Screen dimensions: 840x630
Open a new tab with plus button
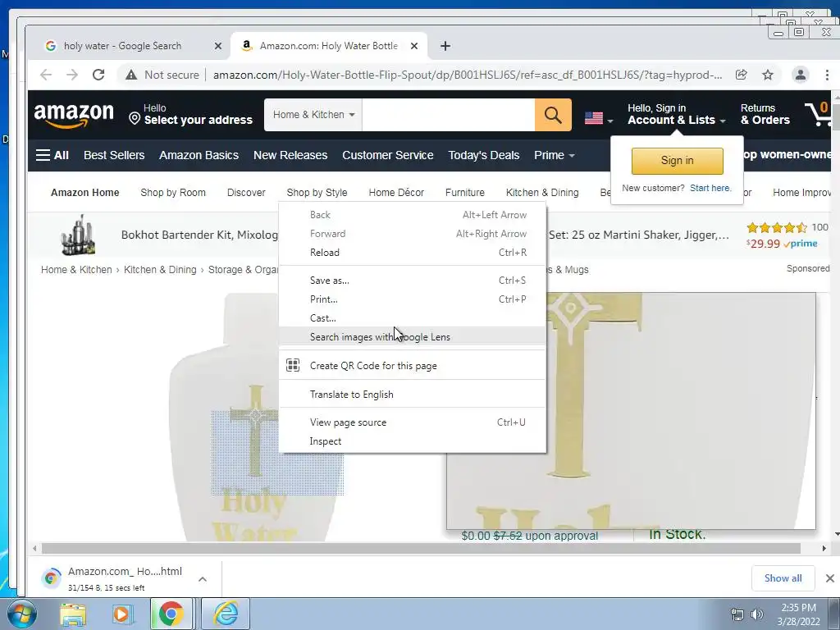click(445, 46)
